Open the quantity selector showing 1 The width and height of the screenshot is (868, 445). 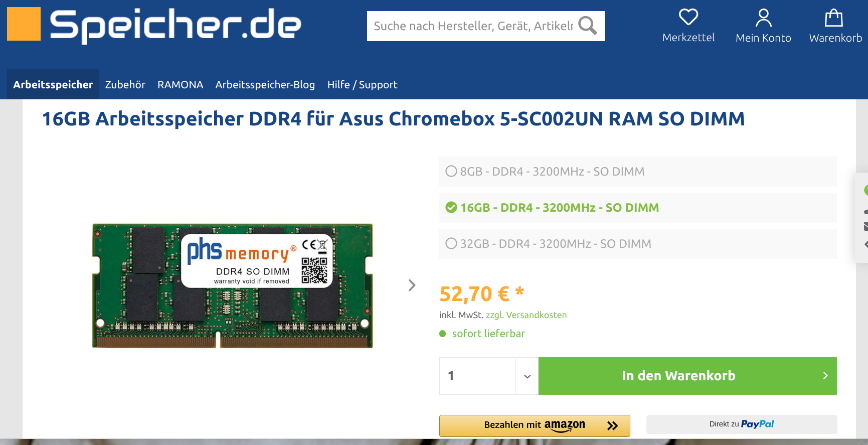pos(489,376)
